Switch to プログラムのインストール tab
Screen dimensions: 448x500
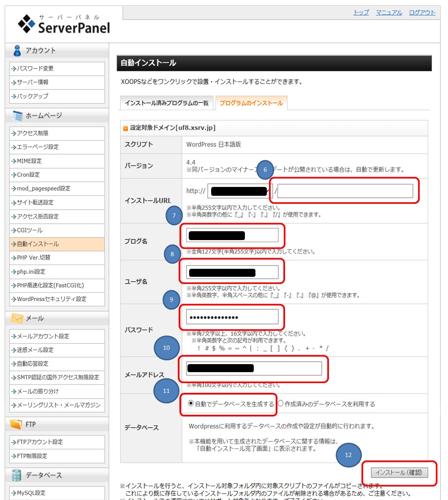tap(251, 103)
